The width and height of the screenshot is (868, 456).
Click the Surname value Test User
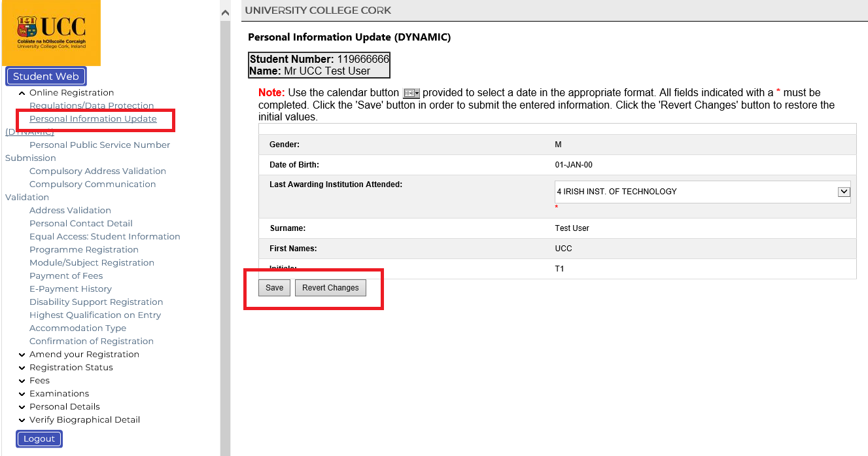coord(572,228)
